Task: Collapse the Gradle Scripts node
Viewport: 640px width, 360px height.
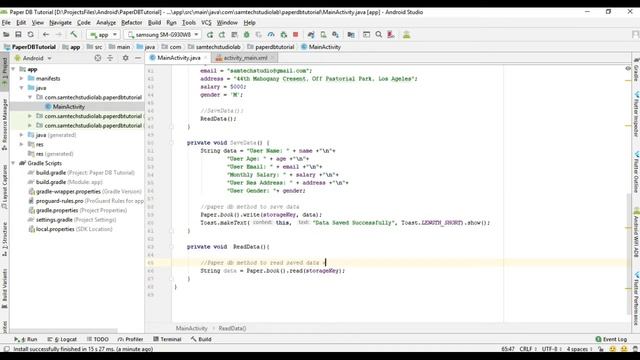Action: pyautogui.click(x=14, y=163)
